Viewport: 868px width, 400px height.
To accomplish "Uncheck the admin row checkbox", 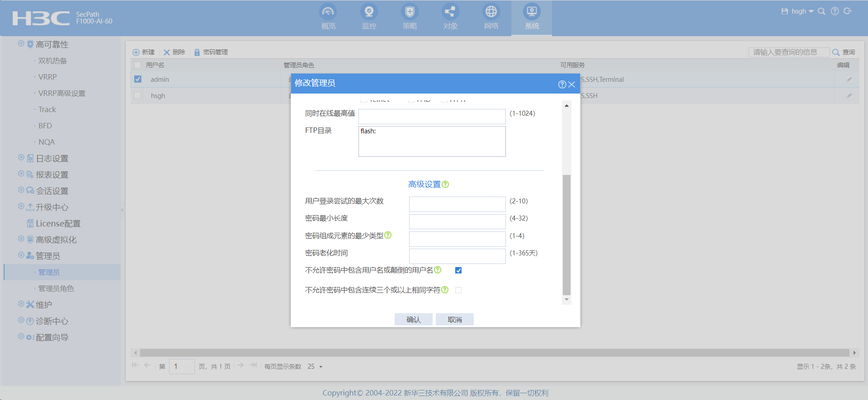I will (x=138, y=79).
